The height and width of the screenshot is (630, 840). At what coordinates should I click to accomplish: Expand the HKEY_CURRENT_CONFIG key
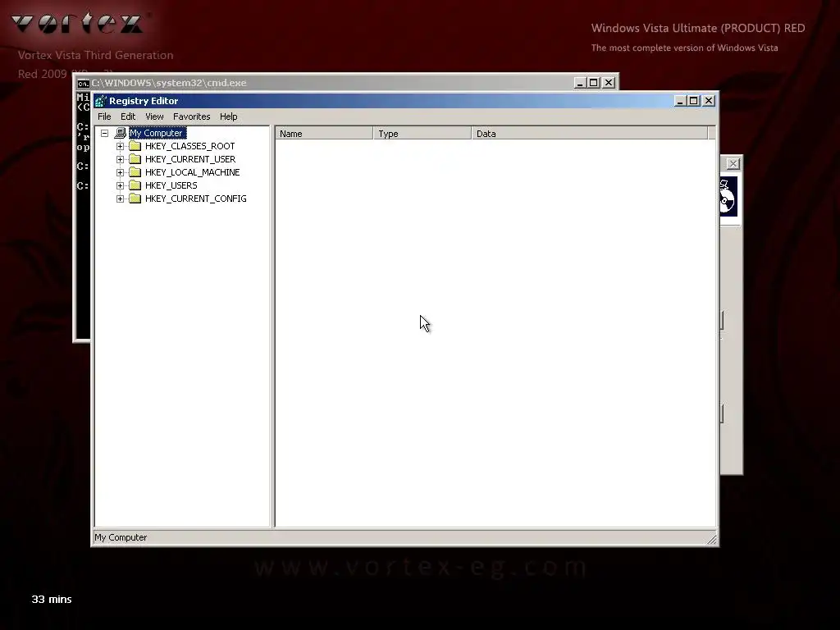[x=120, y=199]
